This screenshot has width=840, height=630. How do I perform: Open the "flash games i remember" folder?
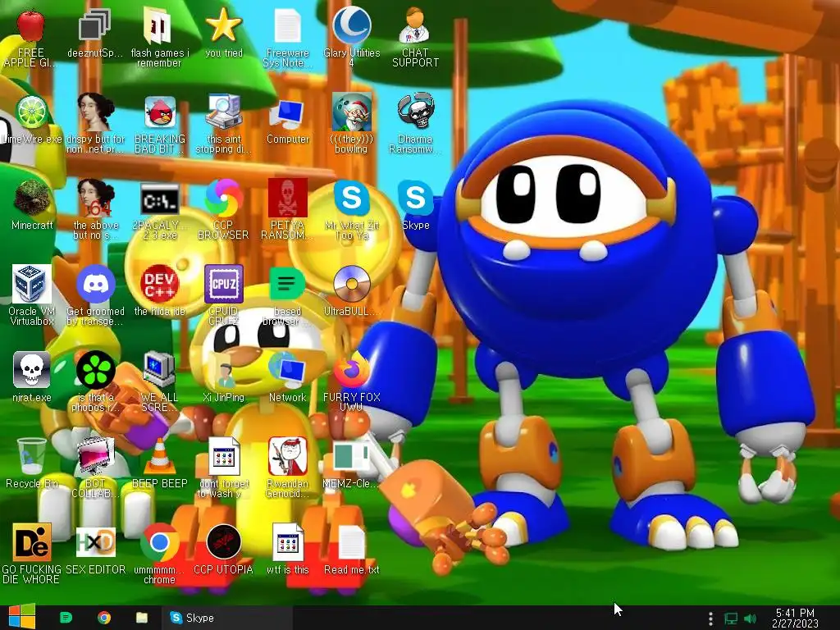159,25
